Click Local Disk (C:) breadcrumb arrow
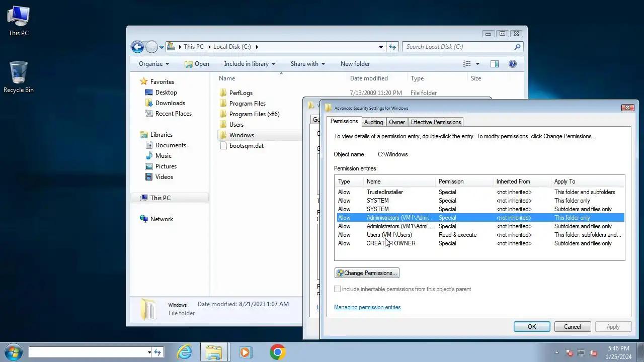The width and height of the screenshot is (644, 362). tap(257, 47)
